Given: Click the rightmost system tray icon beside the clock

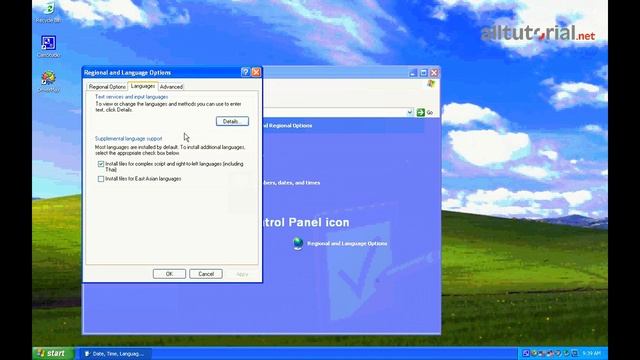Looking at the screenshot, I should point(575,353).
